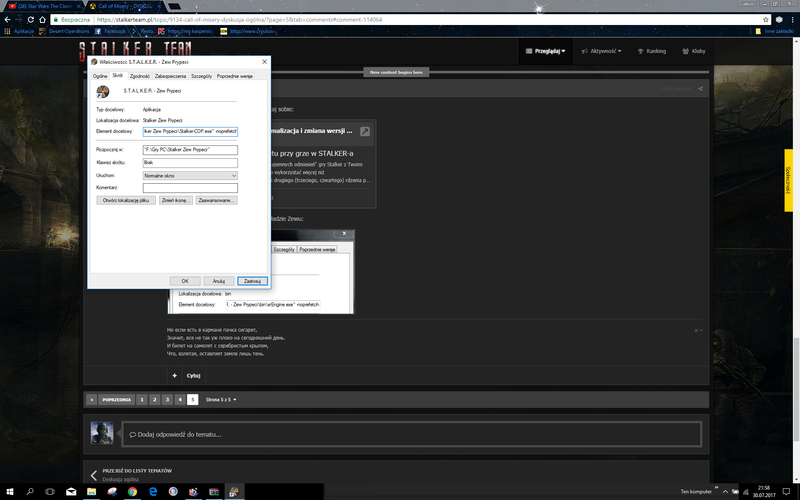The width and height of the screenshot is (800, 500).
Task: Click the S.T.A.L.K.E.R. shortcut icon in the dialog
Action: 103,92
